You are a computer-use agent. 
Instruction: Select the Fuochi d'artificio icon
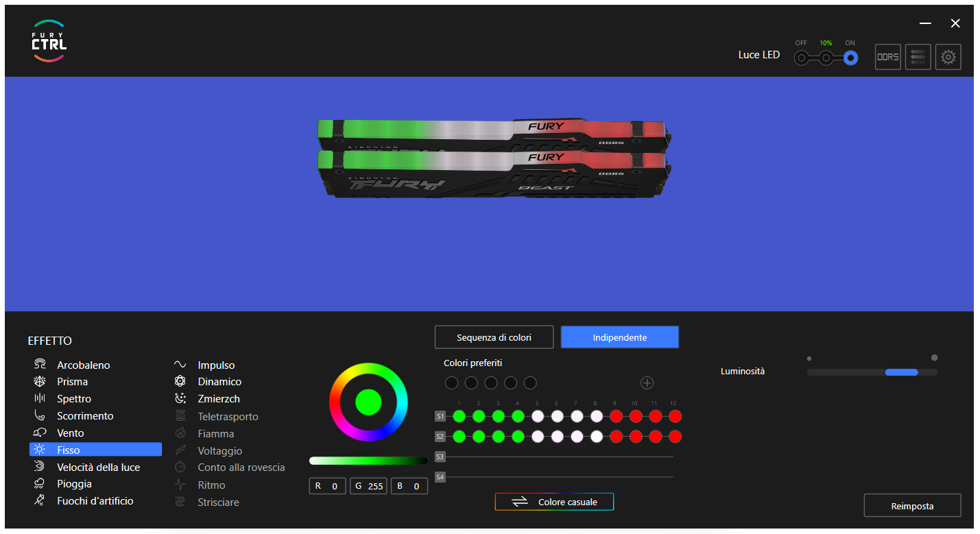tap(40, 500)
